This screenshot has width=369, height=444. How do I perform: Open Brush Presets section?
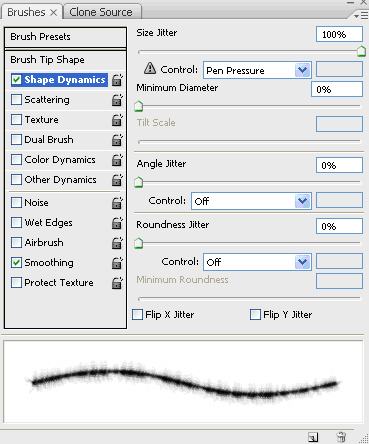65,37
